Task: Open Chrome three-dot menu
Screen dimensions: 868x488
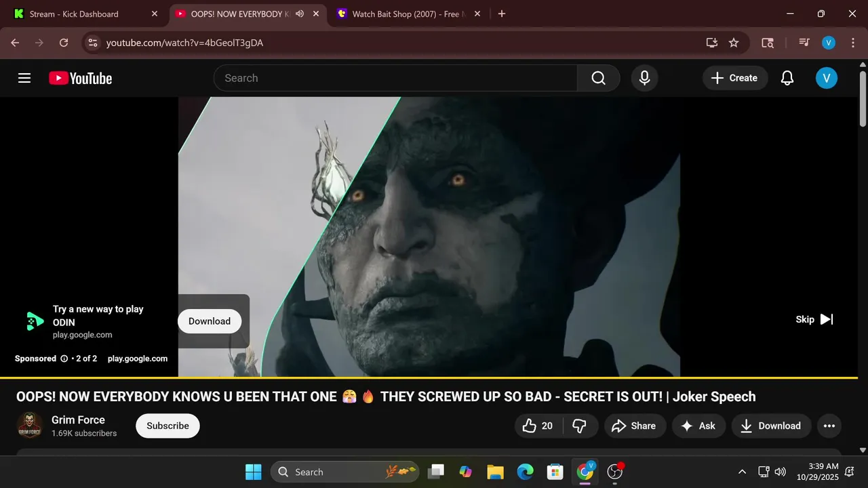Action: coord(852,43)
